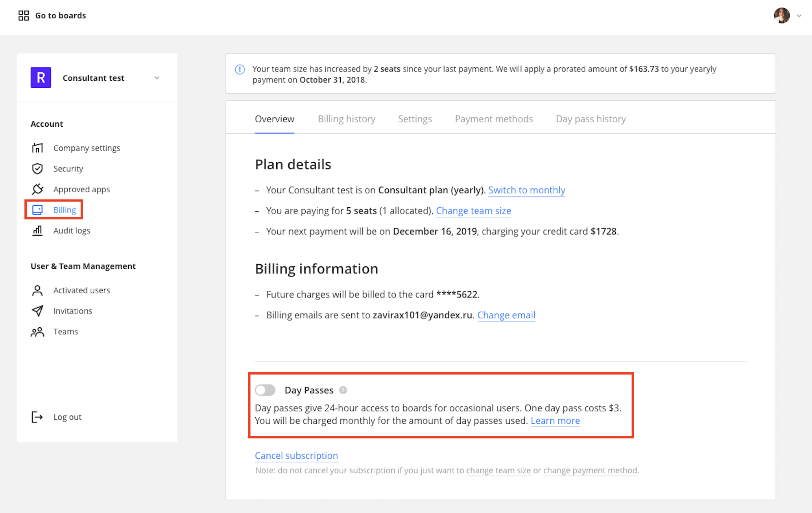This screenshot has height=513, width=812.
Task: Click the Change team size link
Action: coord(473,211)
